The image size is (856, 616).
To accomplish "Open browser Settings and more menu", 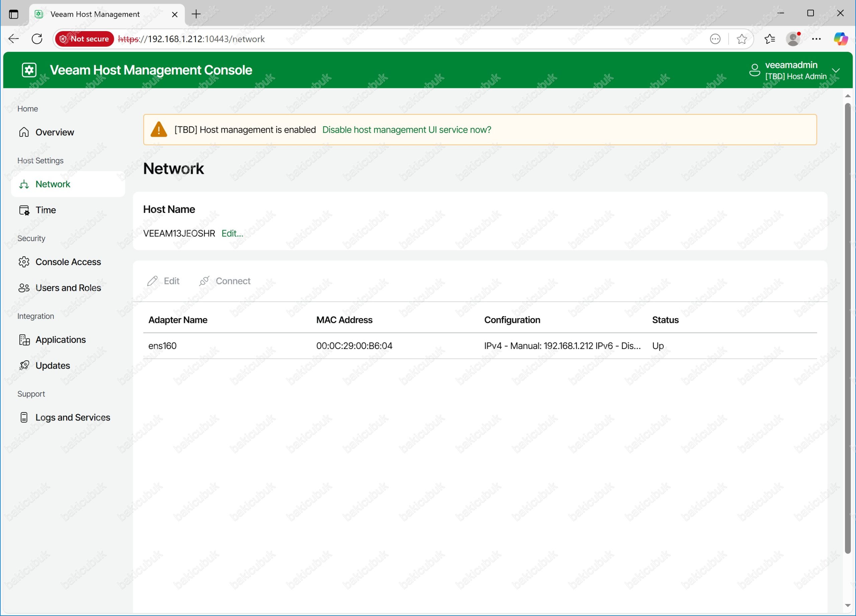I will (x=816, y=39).
